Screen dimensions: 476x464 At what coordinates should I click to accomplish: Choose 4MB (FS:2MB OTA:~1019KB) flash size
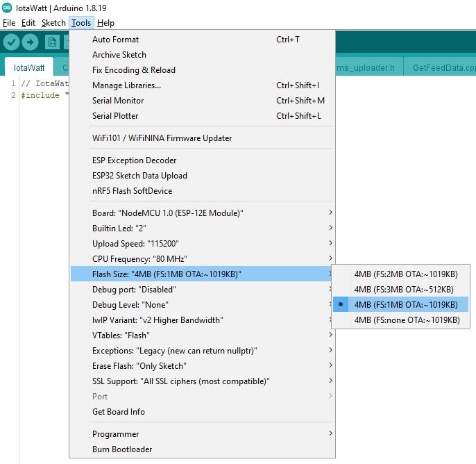400,274
